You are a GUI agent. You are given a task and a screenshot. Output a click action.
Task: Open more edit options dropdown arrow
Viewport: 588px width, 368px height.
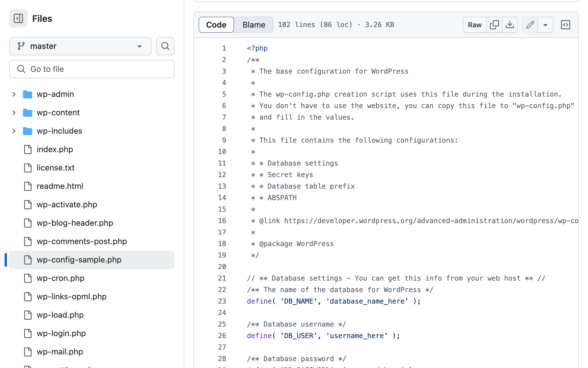(x=546, y=25)
